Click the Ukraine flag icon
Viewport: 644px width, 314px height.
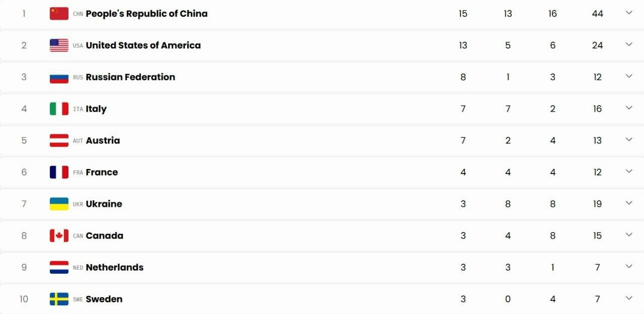(59, 204)
